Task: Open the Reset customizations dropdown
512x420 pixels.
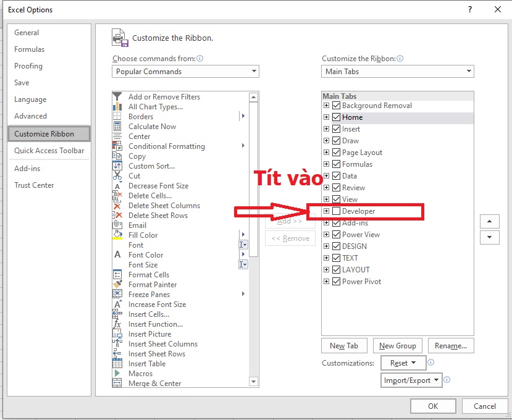Action: click(403, 363)
